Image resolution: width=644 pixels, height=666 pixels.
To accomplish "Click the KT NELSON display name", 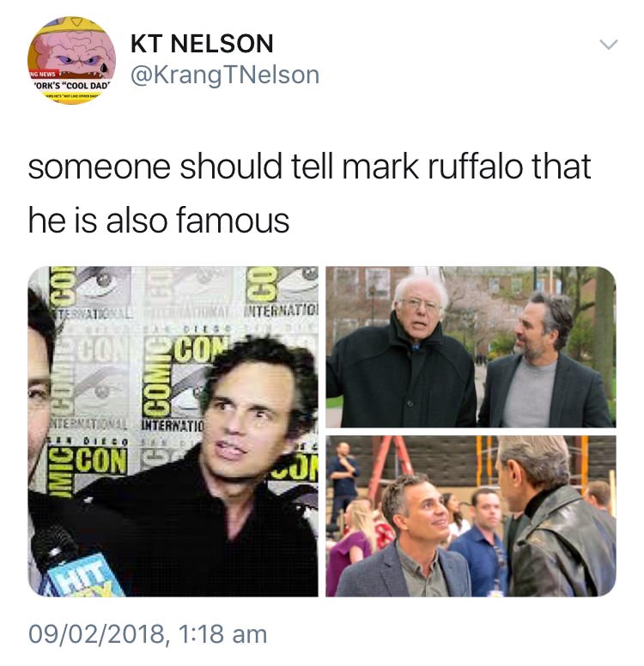I will coord(202,44).
